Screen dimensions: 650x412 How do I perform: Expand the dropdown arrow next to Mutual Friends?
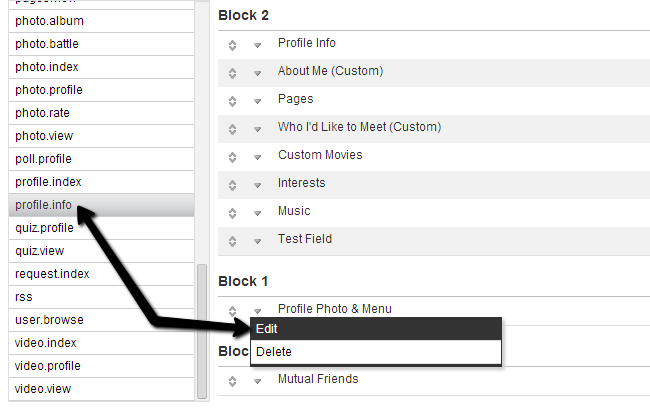257,381
